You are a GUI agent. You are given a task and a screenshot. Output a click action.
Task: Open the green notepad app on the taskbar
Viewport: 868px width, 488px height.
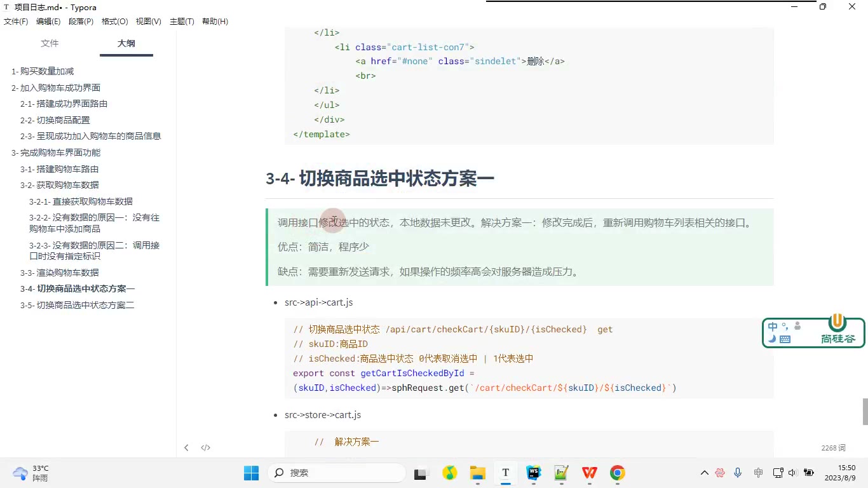pos(562,473)
